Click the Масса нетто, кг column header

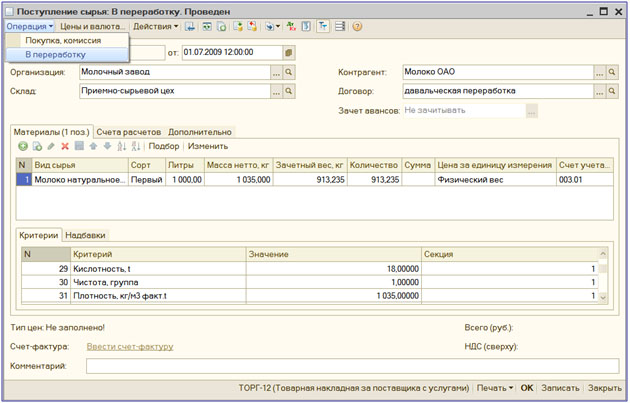point(238,166)
